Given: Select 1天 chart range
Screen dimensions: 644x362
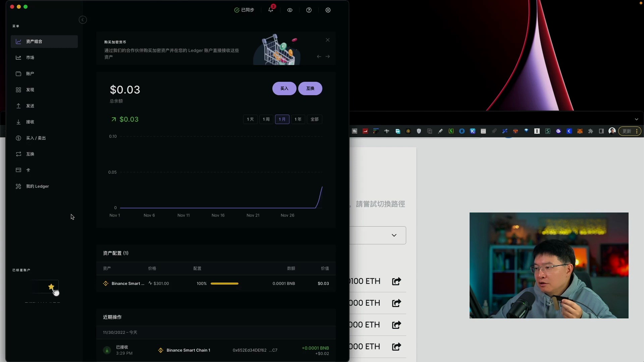Looking at the screenshot, I should point(250,119).
